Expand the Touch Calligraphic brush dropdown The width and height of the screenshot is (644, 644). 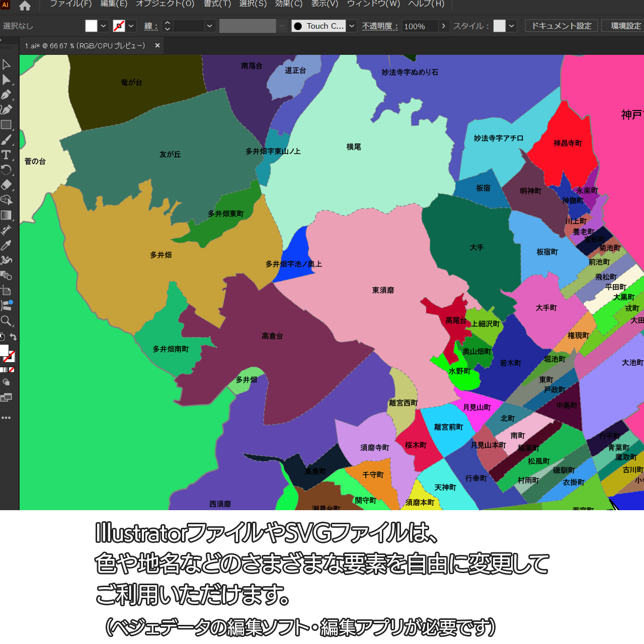click(x=352, y=26)
